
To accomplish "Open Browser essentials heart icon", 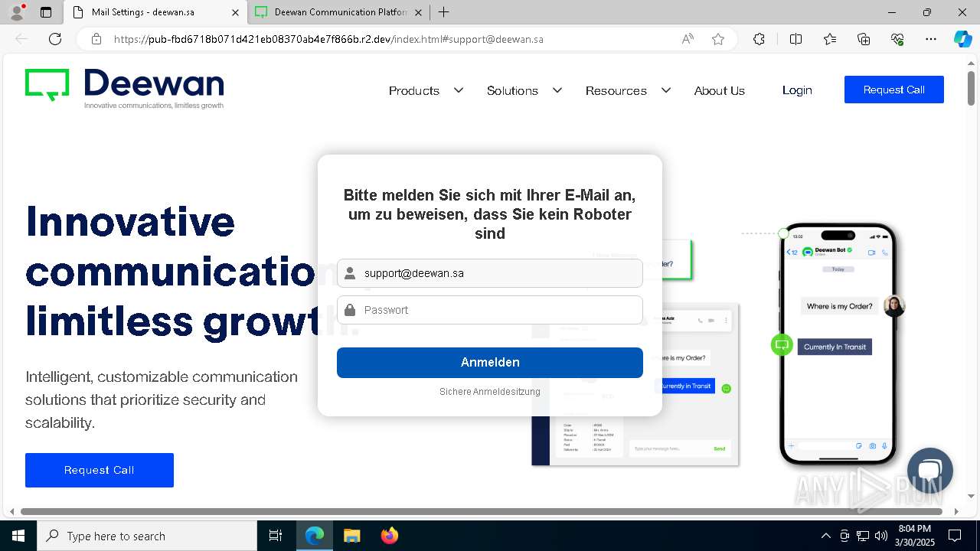I will click(897, 39).
